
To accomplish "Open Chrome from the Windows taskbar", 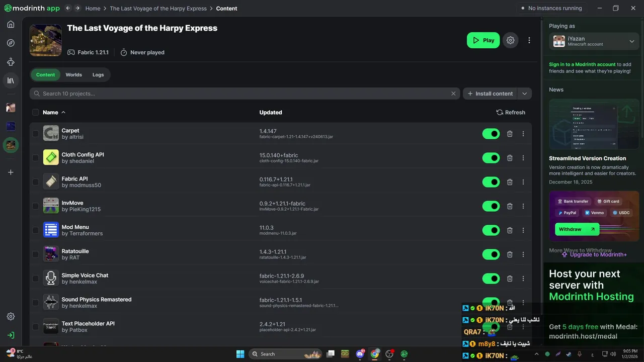I will (x=375, y=354).
